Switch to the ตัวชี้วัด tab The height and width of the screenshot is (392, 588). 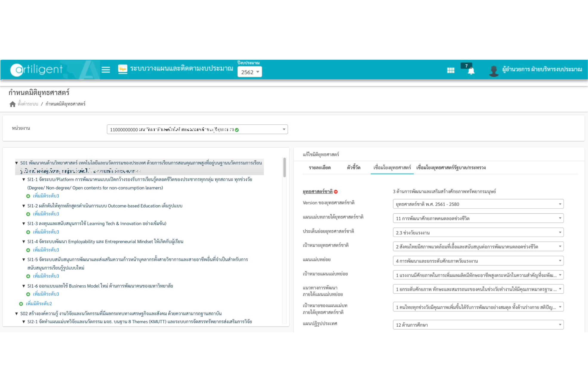(x=354, y=167)
